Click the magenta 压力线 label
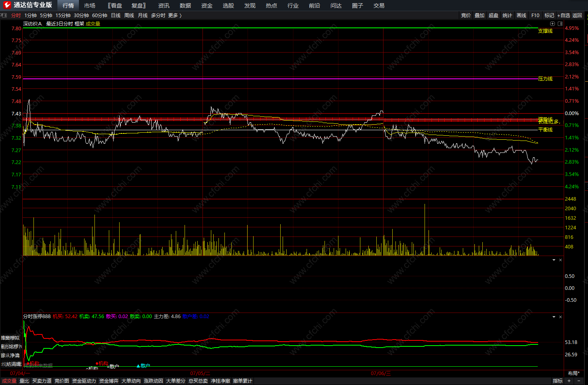The height and width of the screenshot is (385, 588). tap(545, 79)
